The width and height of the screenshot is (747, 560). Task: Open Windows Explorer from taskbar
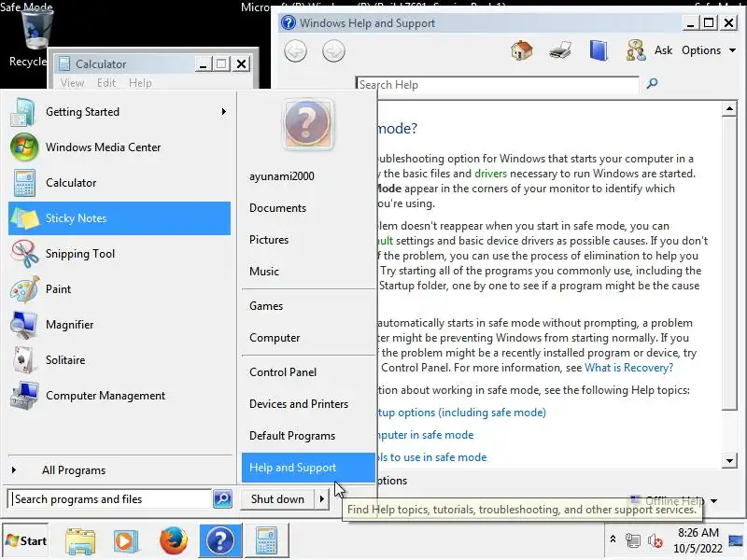tap(80, 541)
